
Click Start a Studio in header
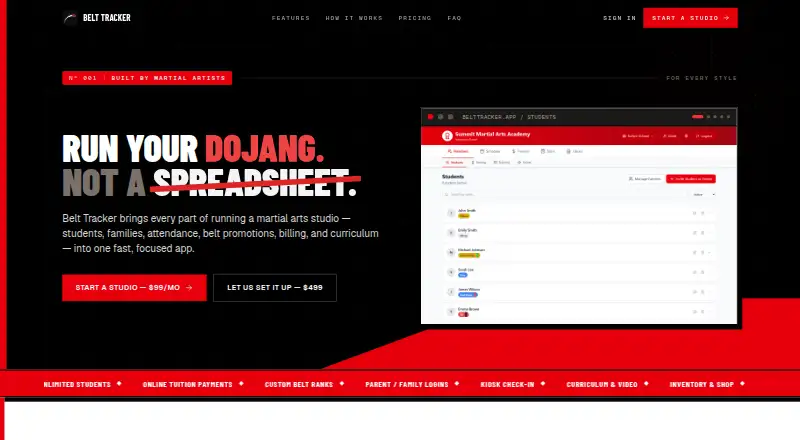pyautogui.click(x=690, y=18)
